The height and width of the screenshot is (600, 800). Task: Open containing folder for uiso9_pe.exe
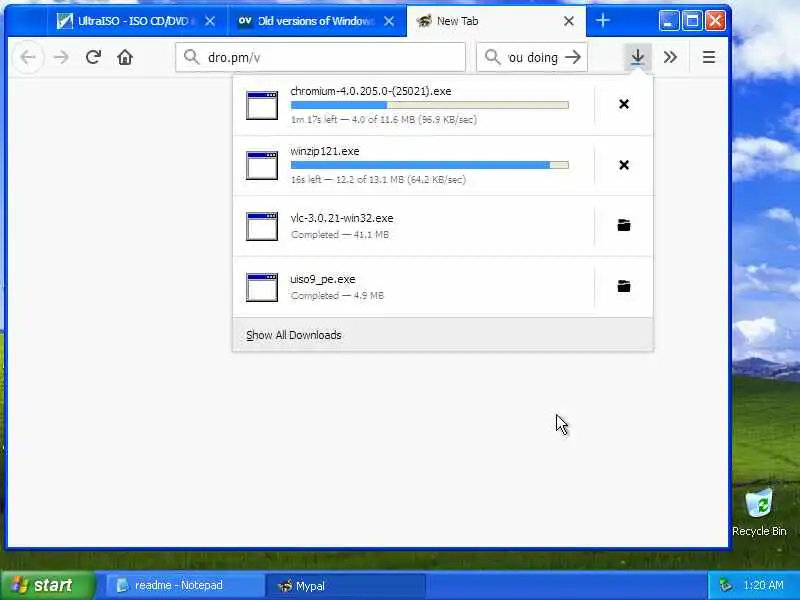tap(623, 286)
